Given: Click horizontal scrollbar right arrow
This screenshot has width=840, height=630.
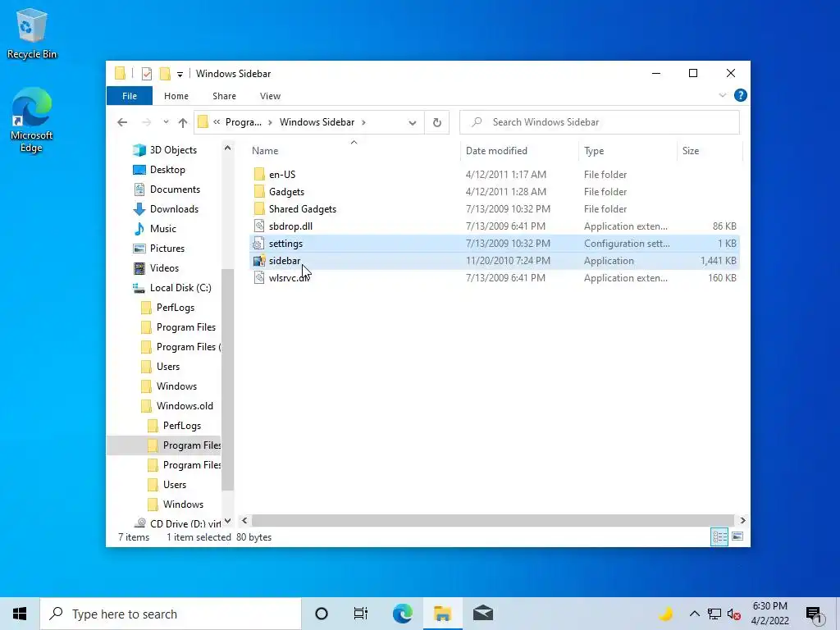Looking at the screenshot, I should click(x=742, y=520).
